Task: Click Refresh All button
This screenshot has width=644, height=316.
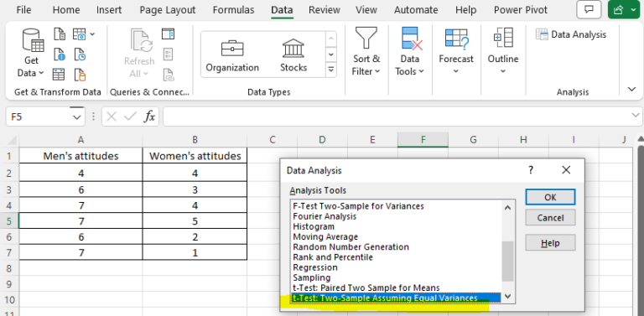Action: pyautogui.click(x=139, y=54)
